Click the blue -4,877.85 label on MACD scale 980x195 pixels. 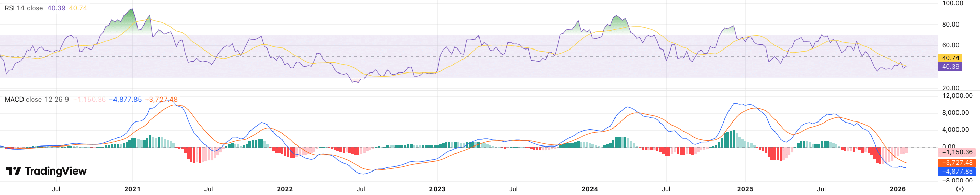[x=958, y=172]
